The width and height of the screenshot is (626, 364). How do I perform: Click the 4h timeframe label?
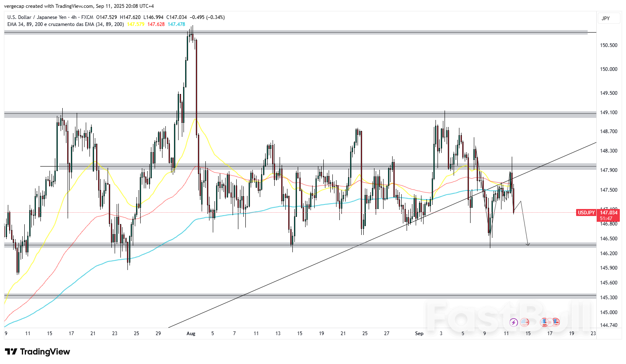point(74,17)
